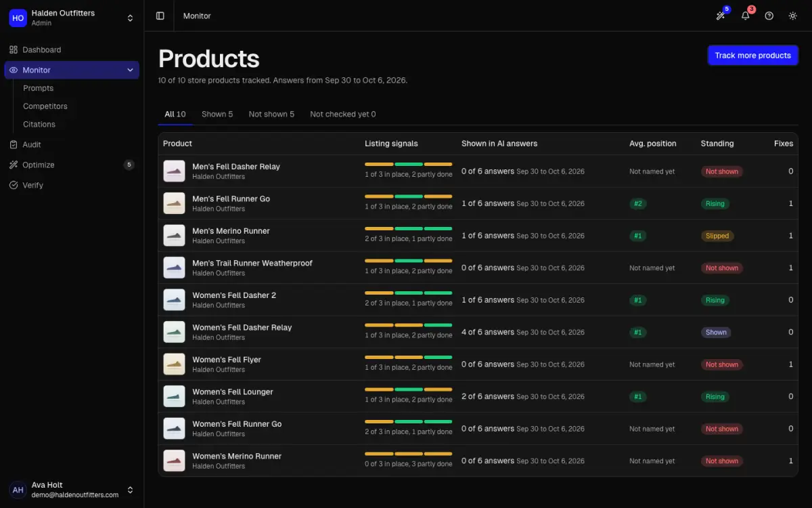Screen dimensions: 812x508
Task: Click the HO organization logo
Action: click(x=18, y=18)
